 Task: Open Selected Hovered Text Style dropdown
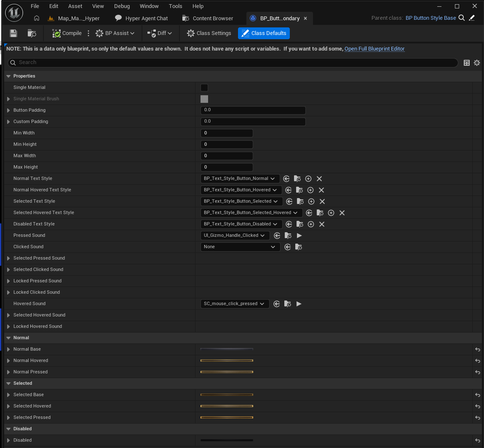tap(251, 213)
